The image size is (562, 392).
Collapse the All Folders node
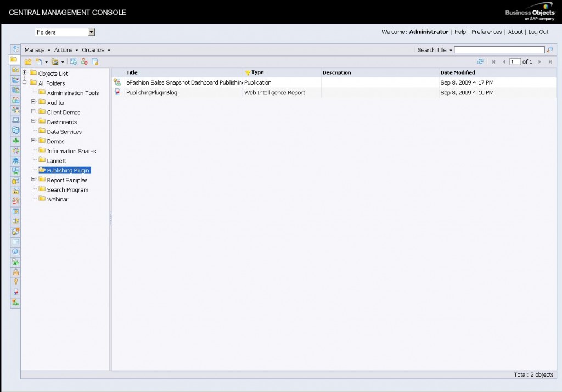click(24, 82)
